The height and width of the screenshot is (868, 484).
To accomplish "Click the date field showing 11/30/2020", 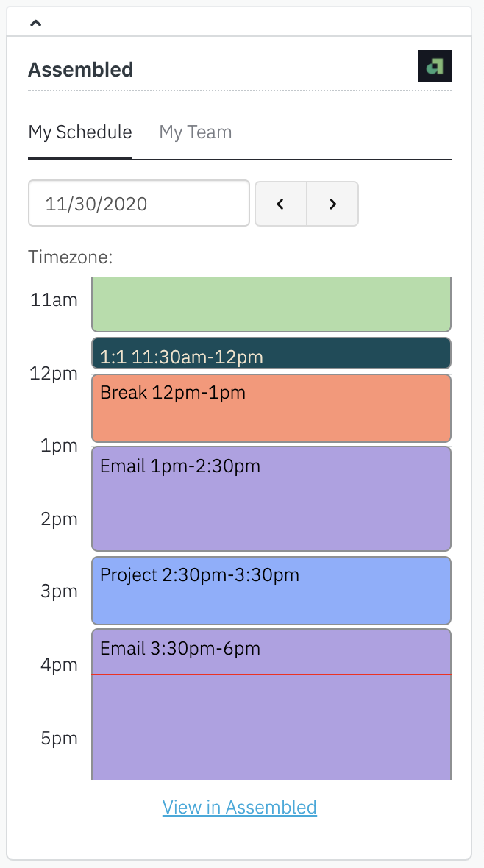I will 139,204.
